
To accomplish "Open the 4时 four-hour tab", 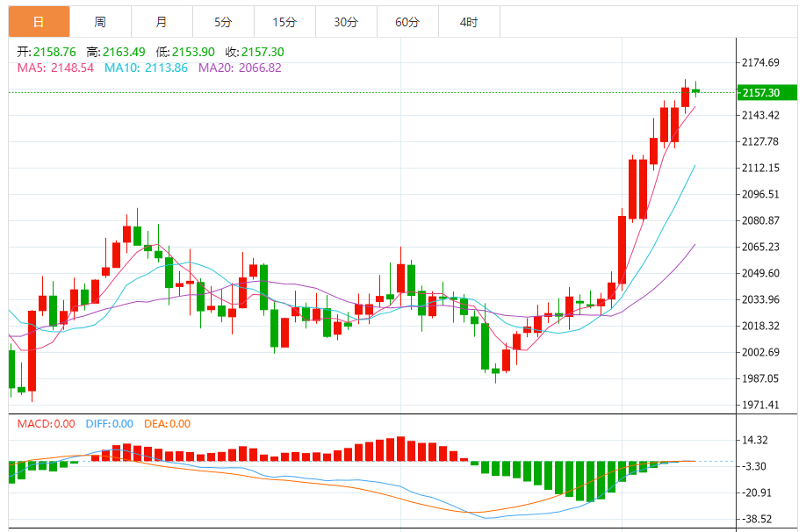I will (x=469, y=22).
